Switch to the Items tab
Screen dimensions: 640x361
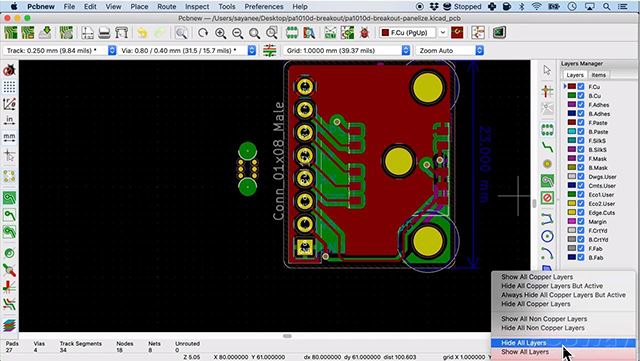[x=599, y=75]
